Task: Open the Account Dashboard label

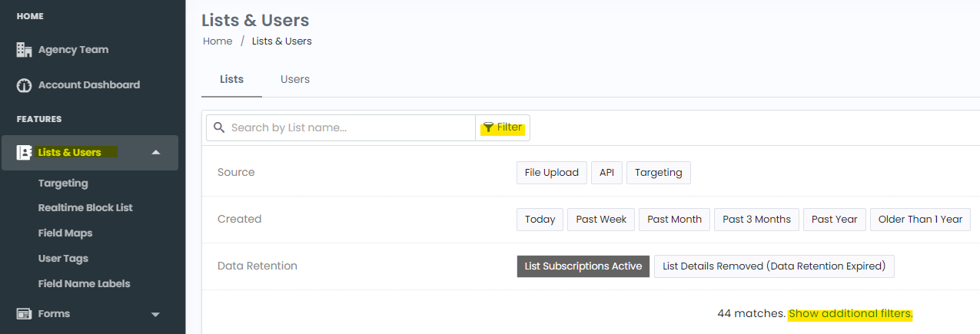Action: point(89,84)
